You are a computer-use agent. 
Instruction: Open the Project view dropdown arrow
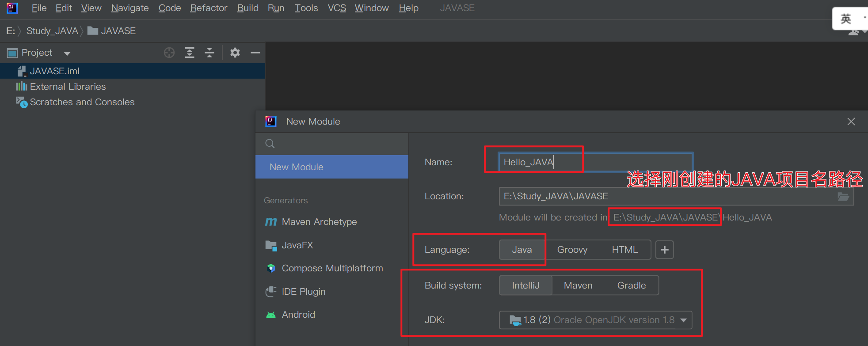67,53
